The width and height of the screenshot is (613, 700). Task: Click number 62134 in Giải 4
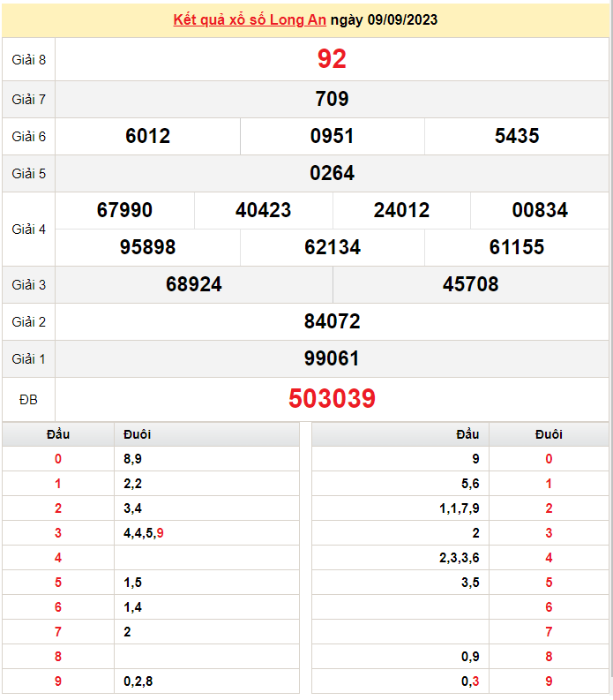tap(333, 247)
